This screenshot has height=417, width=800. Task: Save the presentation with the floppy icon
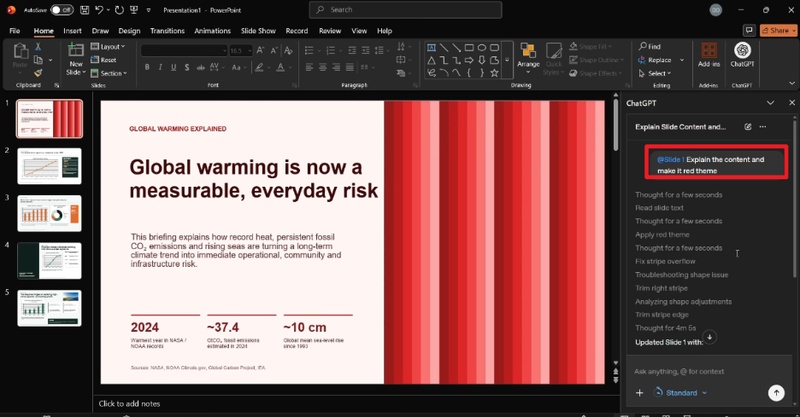pyautogui.click(x=85, y=10)
